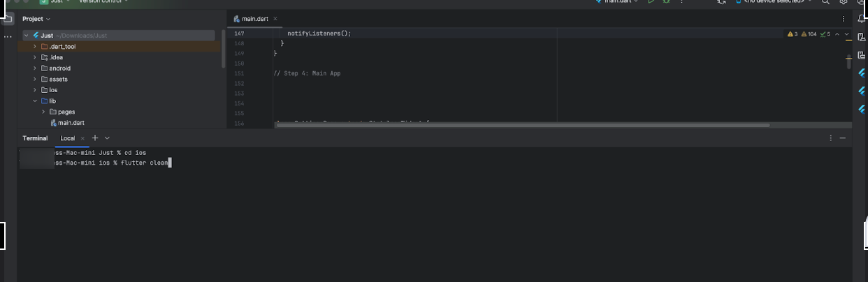The width and height of the screenshot is (868, 282).
Task: Go to previous highlighted error arrow
Action: pos(837,34)
